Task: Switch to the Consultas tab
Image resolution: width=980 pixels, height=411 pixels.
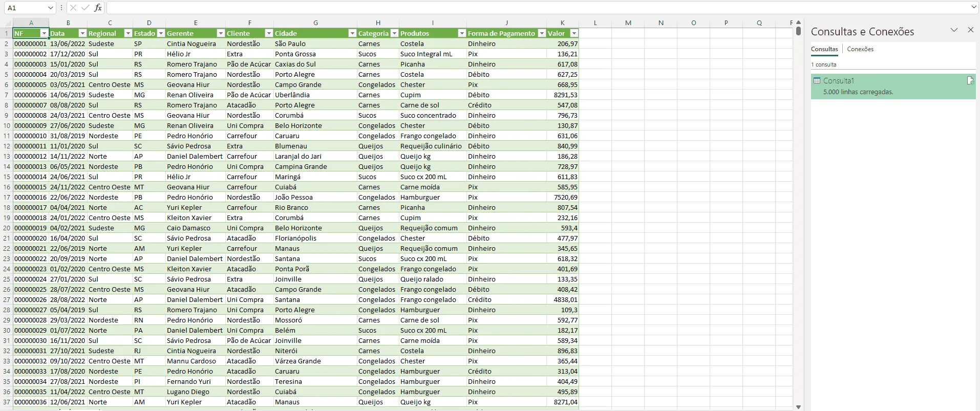Action: [824, 49]
